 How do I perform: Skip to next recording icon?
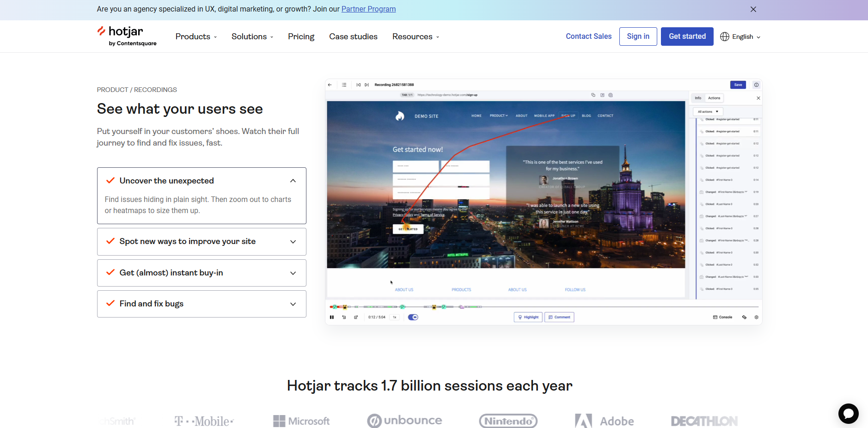[x=367, y=85]
